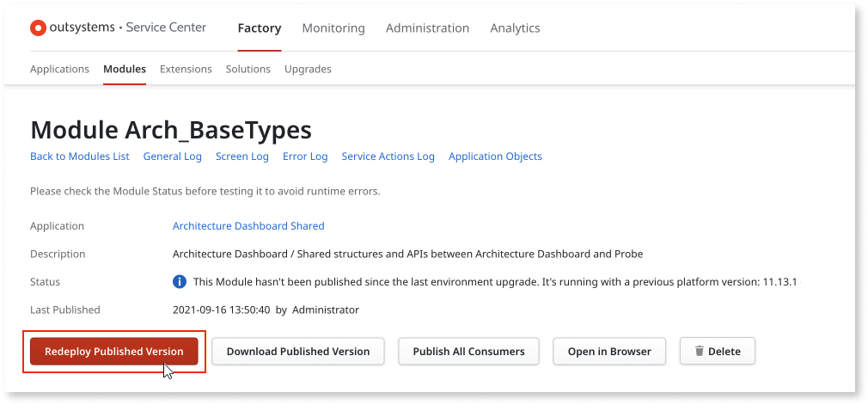868x405 pixels.
Task: Select the Modules tab
Action: [x=125, y=70]
